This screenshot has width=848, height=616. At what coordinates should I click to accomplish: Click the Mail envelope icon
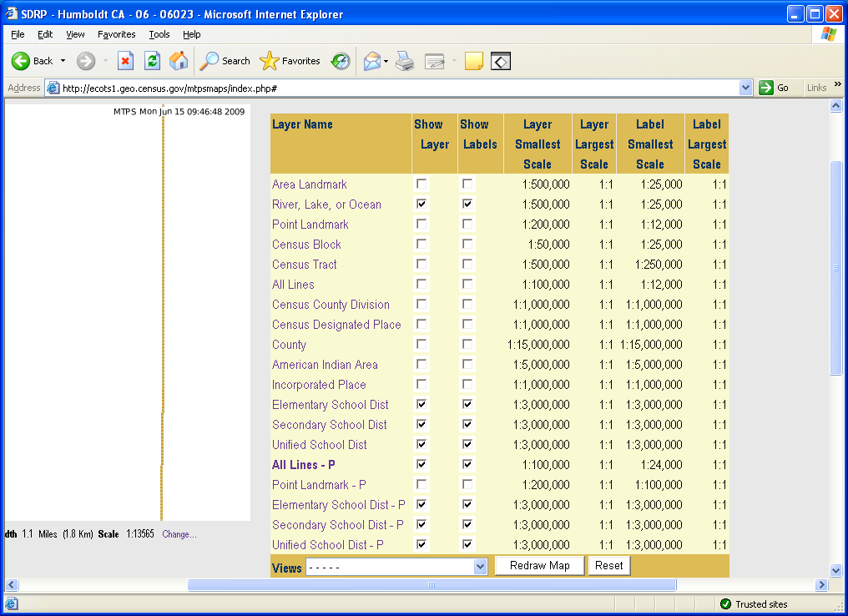[371, 61]
